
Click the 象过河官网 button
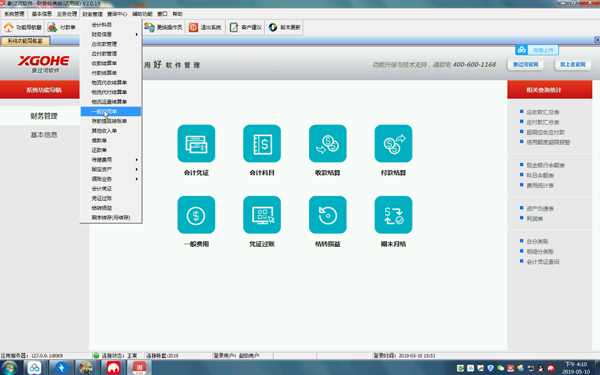(x=525, y=64)
